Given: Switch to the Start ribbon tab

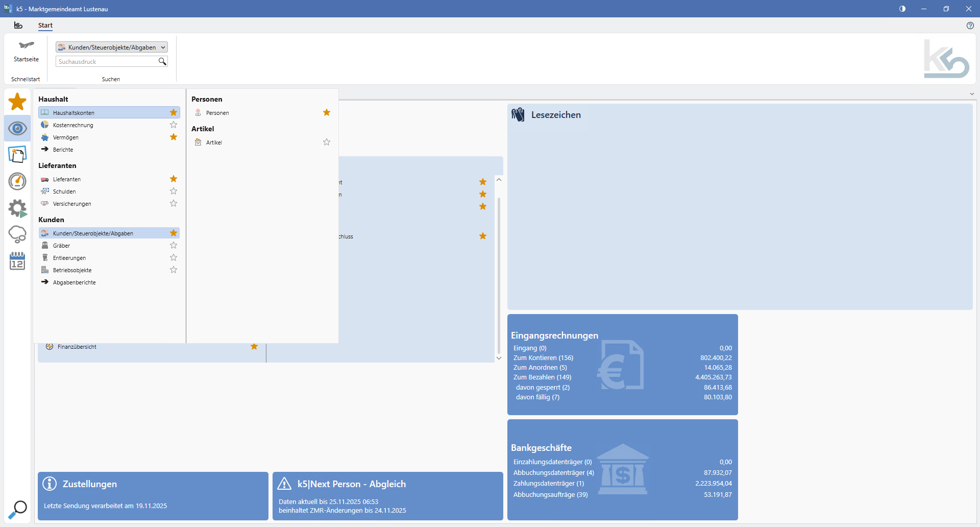Looking at the screenshot, I should point(45,26).
